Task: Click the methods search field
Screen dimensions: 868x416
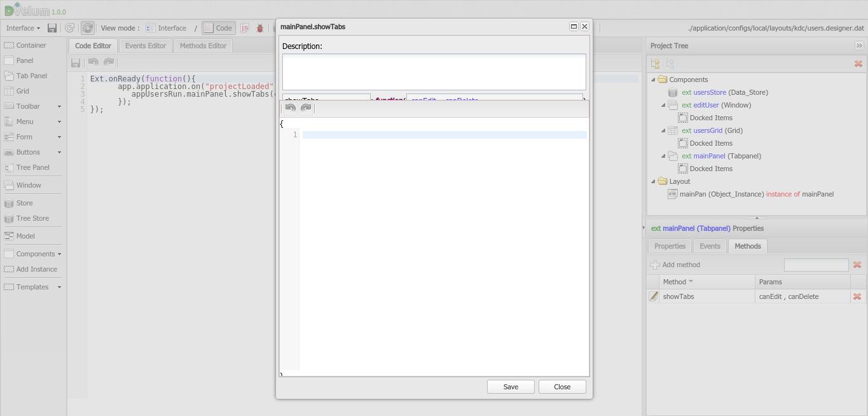Action: pyautogui.click(x=816, y=265)
